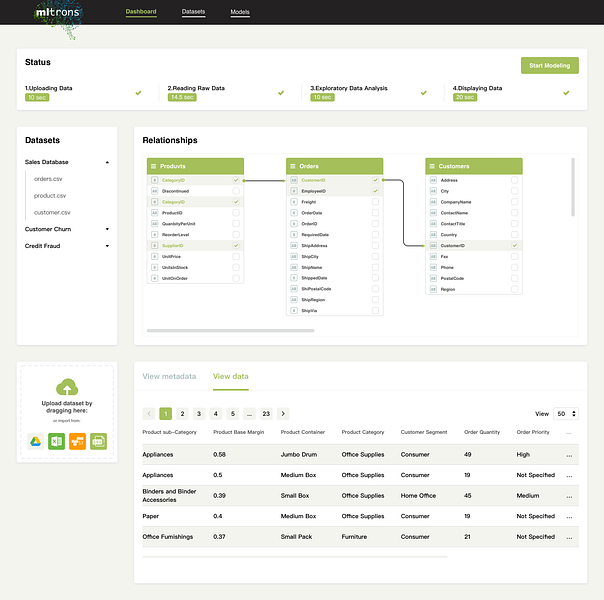The width and height of the screenshot is (604, 600).
Task: Click the type icon beside CompanyName
Action: 433,202
